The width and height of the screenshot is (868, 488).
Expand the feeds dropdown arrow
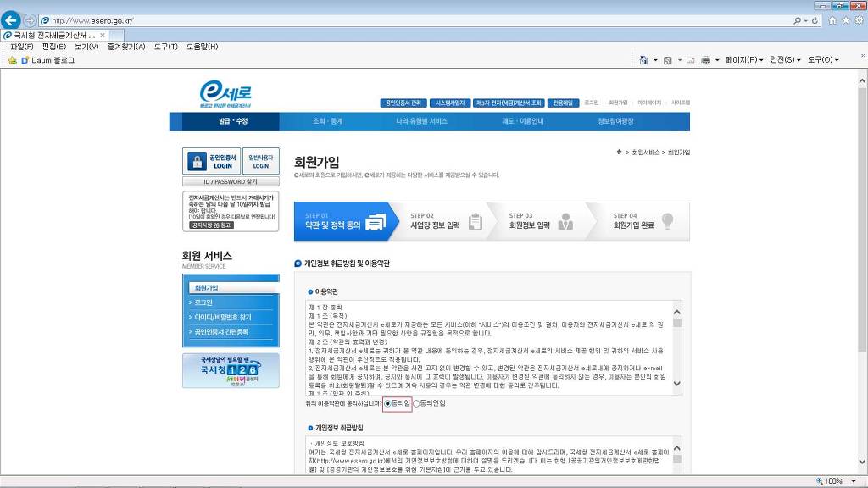point(680,60)
